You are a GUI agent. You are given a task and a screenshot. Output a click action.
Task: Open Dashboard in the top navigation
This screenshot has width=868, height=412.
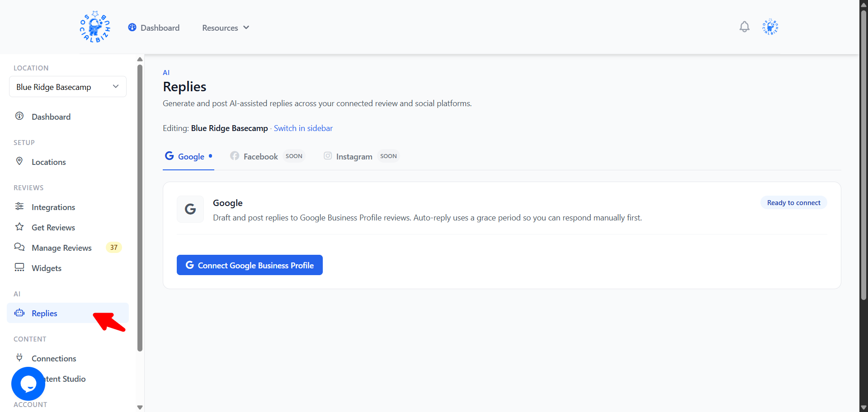[x=154, y=28]
